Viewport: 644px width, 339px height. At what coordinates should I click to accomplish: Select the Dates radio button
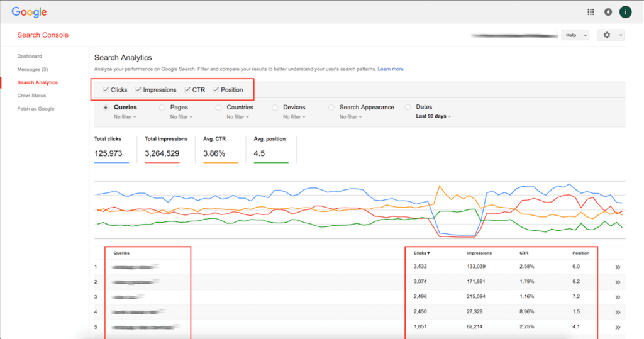pos(408,108)
